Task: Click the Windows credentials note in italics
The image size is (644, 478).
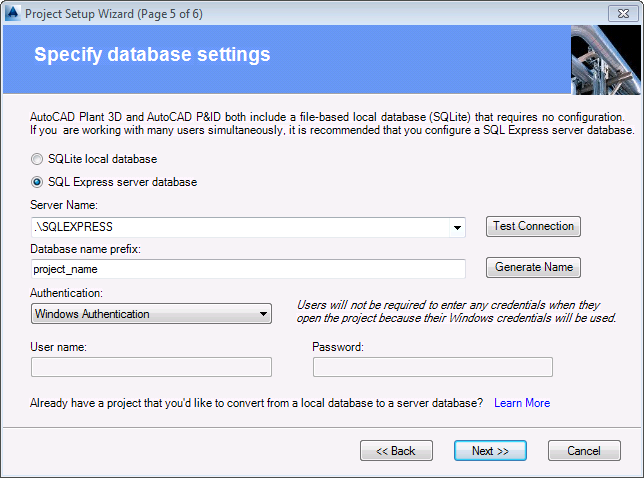Action: pos(456,312)
